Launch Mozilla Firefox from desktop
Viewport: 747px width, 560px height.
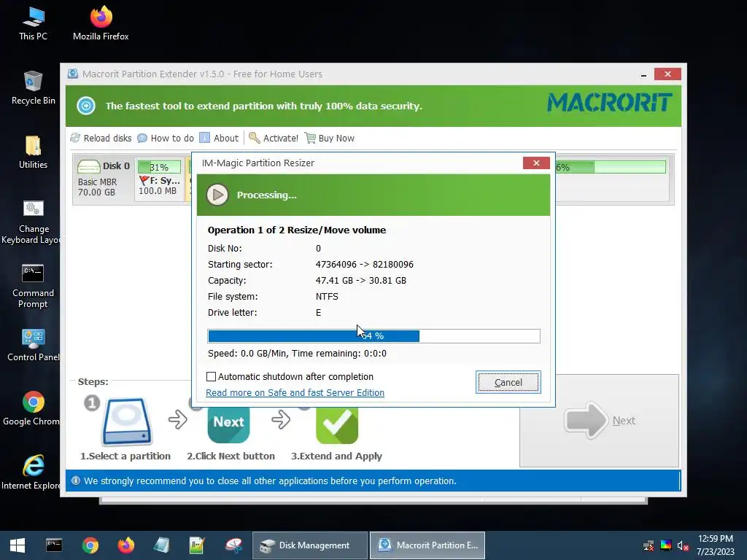tap(101, 23)
